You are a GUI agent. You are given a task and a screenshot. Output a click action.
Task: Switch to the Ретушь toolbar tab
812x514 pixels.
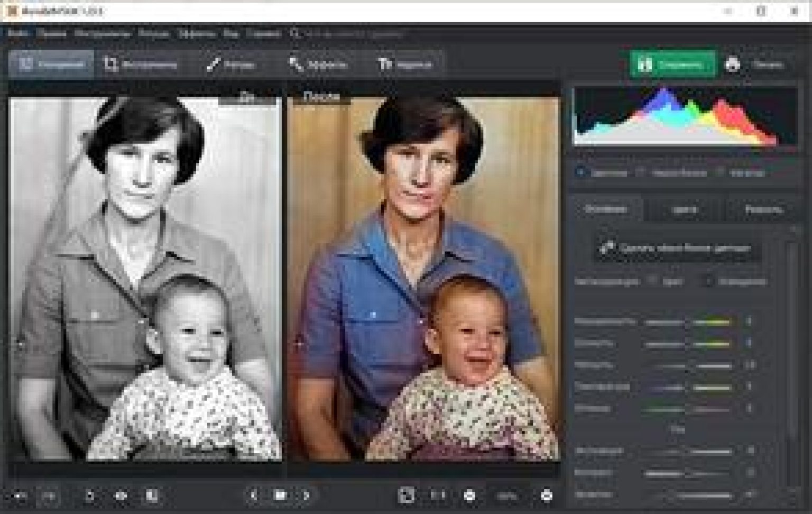click(x=231, y=65)
